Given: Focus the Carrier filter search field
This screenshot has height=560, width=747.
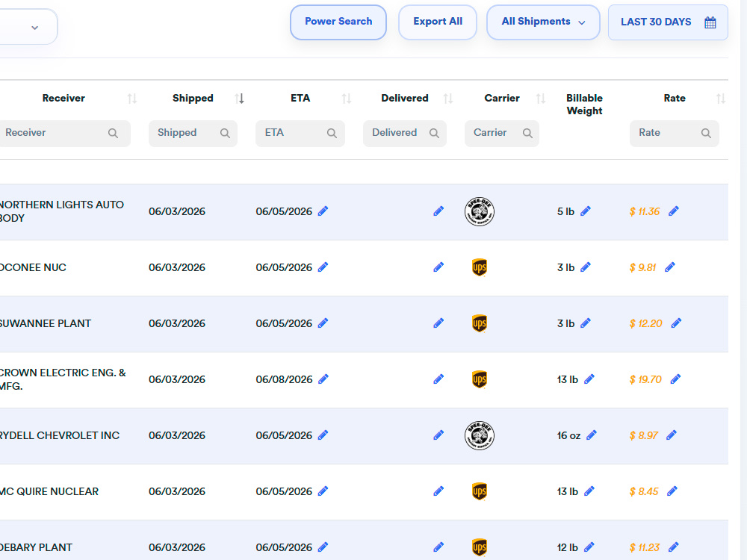Looking at the screenshot, I should (502, 134).
